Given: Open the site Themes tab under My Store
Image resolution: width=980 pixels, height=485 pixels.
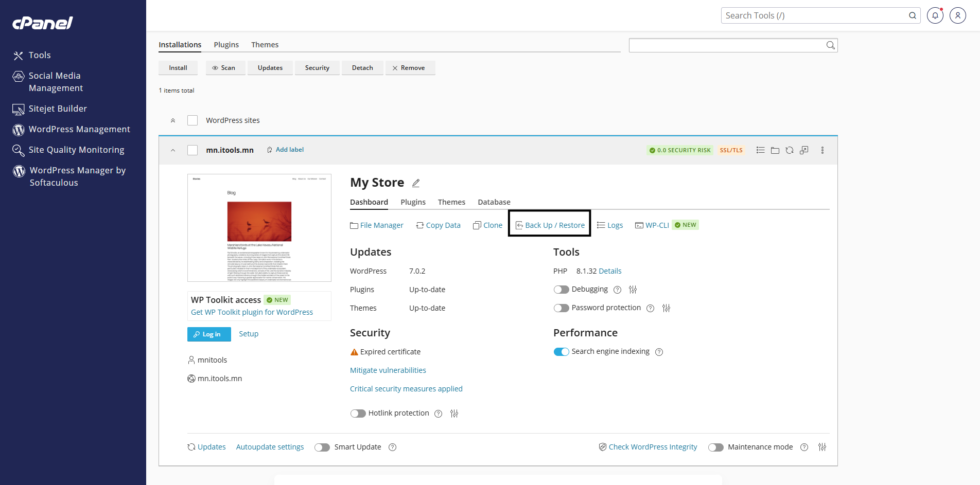Looking at the screenshot, I should 451,202.
